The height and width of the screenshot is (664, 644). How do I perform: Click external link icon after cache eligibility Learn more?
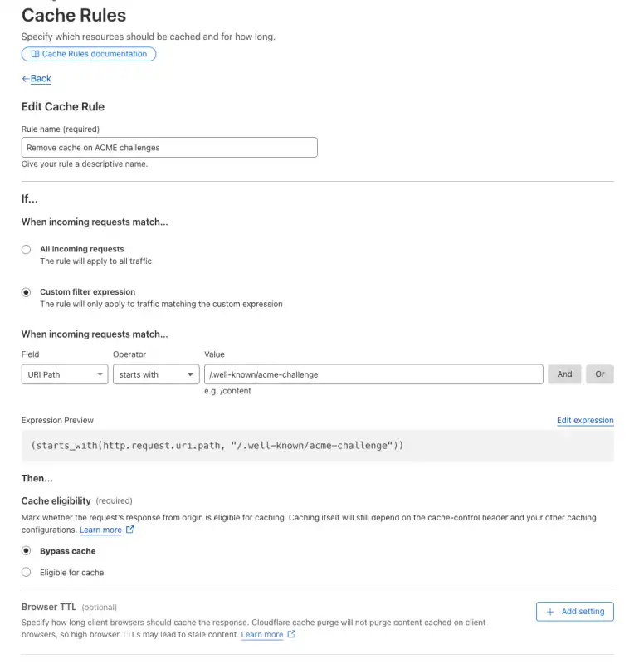click(x=130, y=529)
